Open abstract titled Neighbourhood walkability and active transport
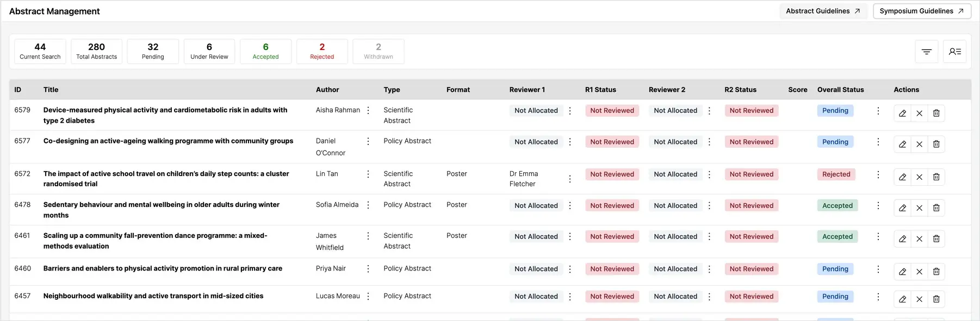980x321 pixels. point(153,296)
